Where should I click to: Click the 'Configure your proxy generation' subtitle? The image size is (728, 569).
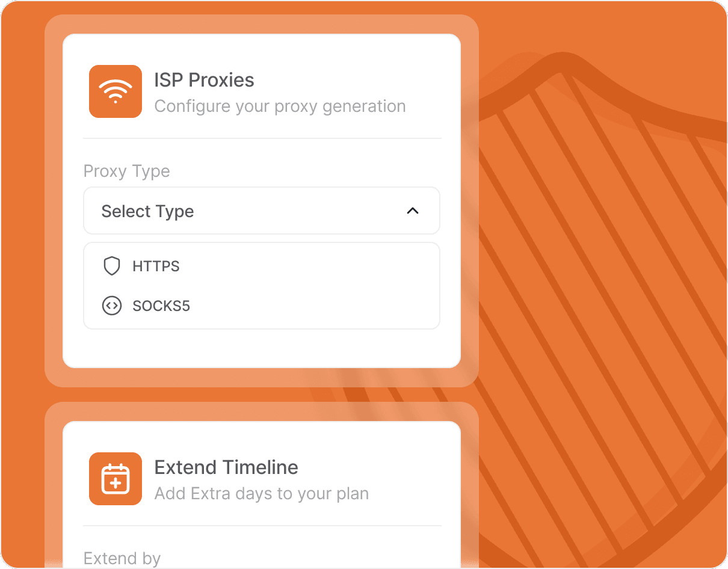[280, 106]
